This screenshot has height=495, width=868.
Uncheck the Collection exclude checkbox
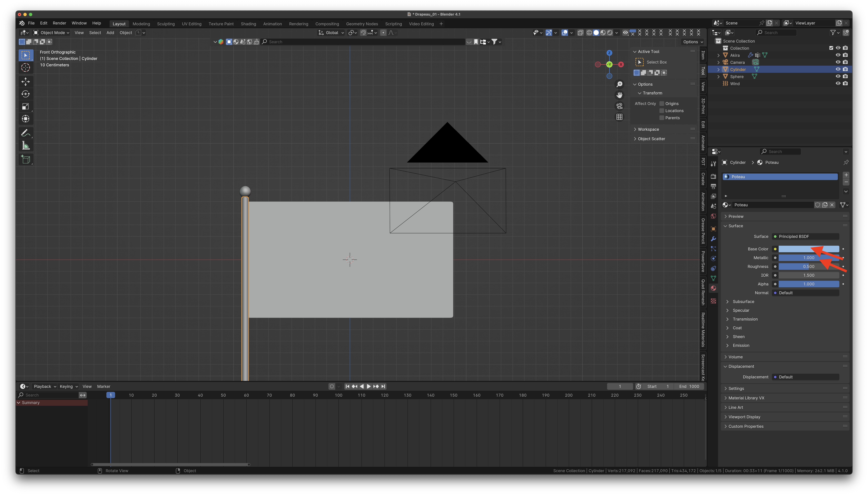831,48
